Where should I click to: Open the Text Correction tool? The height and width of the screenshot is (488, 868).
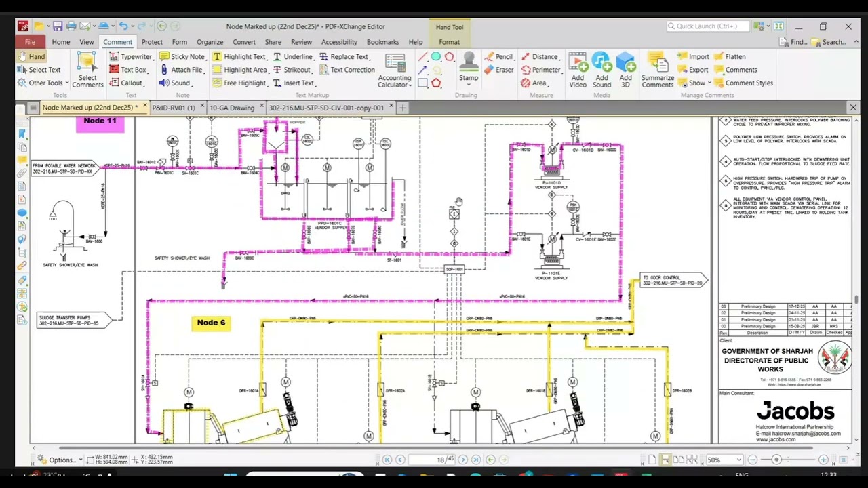pyautogui.click(x=347, y=70)
